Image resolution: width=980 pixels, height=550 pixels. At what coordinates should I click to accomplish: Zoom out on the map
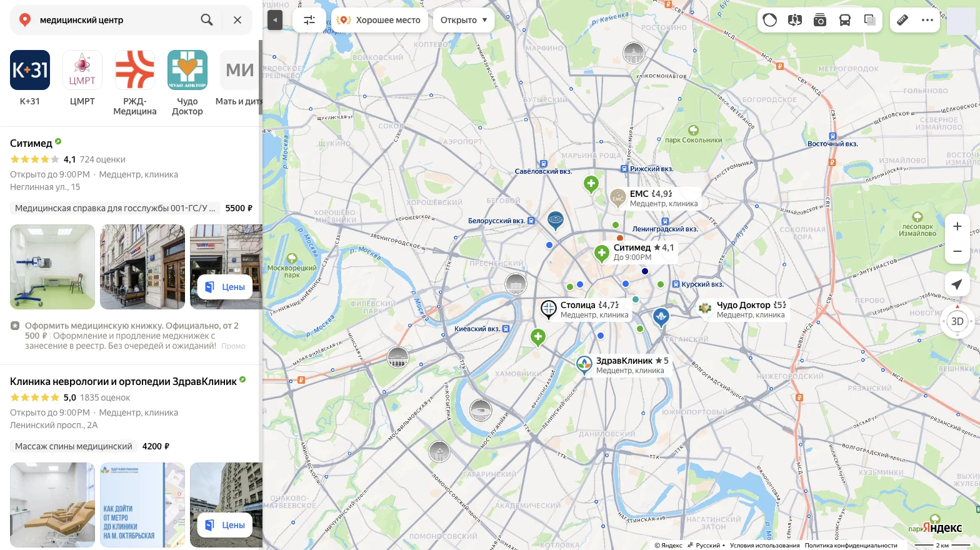pyautogui.click(x=957, y=251)
